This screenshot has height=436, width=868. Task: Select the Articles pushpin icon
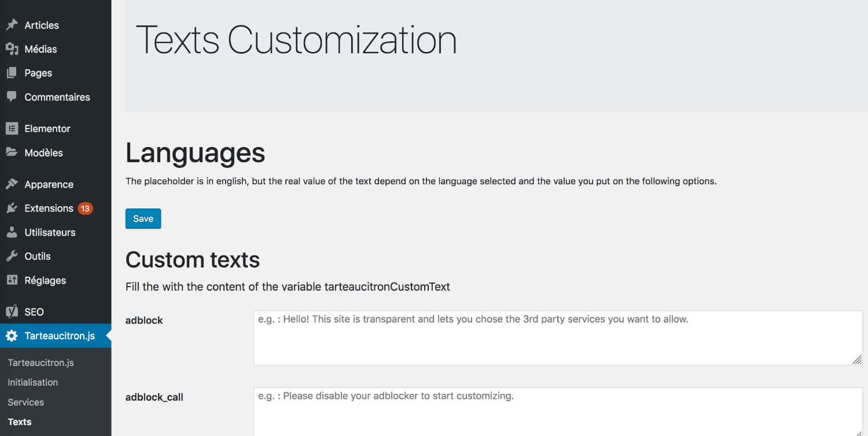[12, 25]
